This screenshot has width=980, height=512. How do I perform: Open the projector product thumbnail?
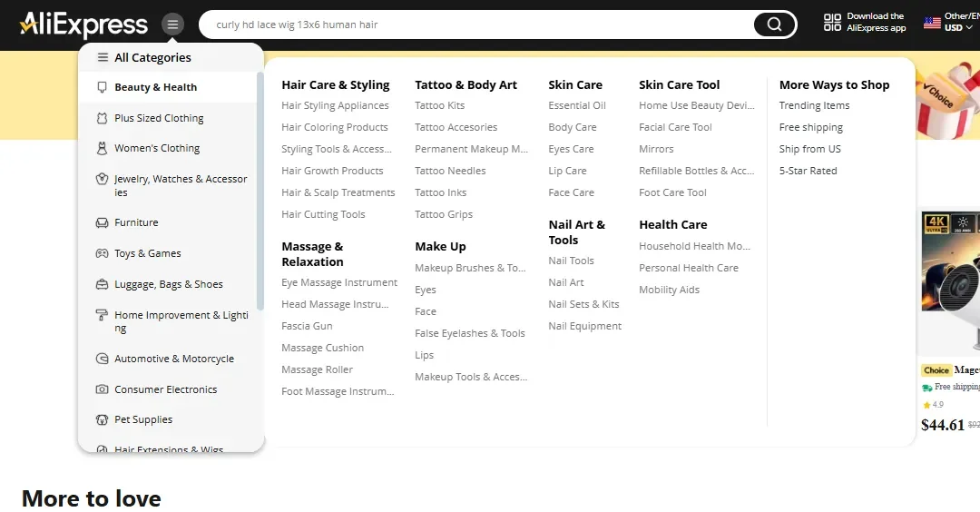(950, 281)
